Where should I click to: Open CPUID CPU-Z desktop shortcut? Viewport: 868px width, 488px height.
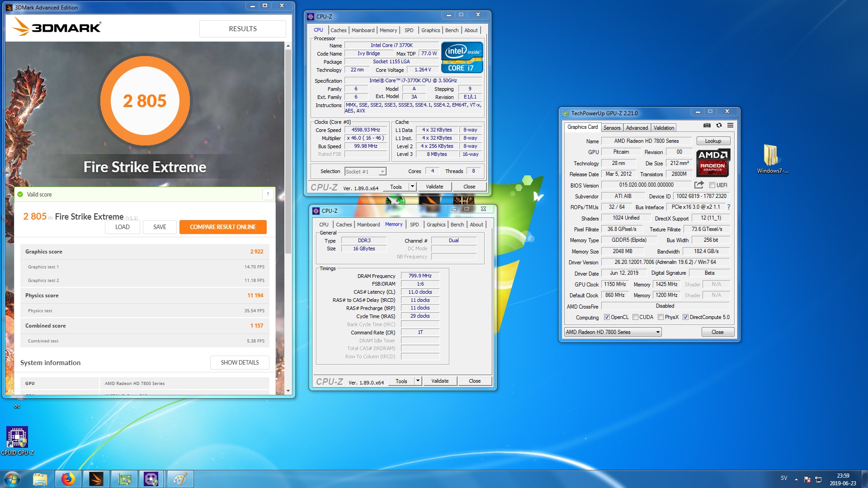[x=17, y=441]
